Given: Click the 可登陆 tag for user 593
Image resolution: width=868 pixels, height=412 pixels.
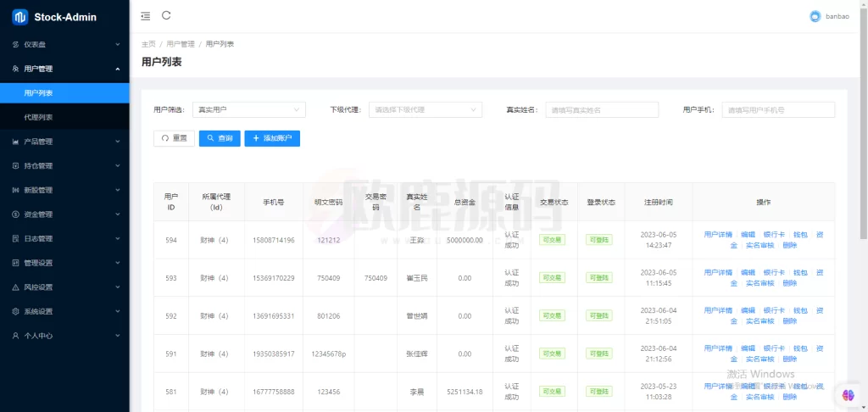Looking at the screenshot, I should pyautogui.click(x=599, y=278).
